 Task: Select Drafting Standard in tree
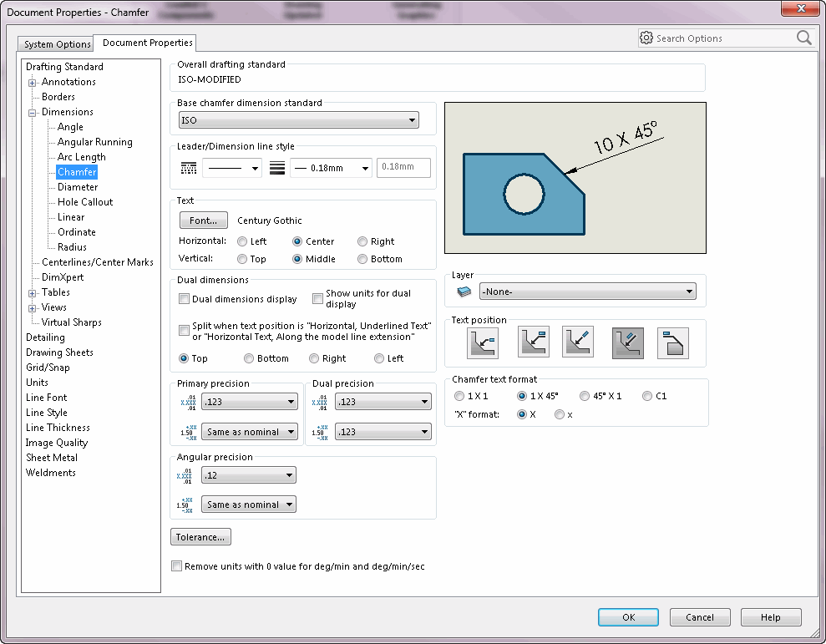point(64,66)
